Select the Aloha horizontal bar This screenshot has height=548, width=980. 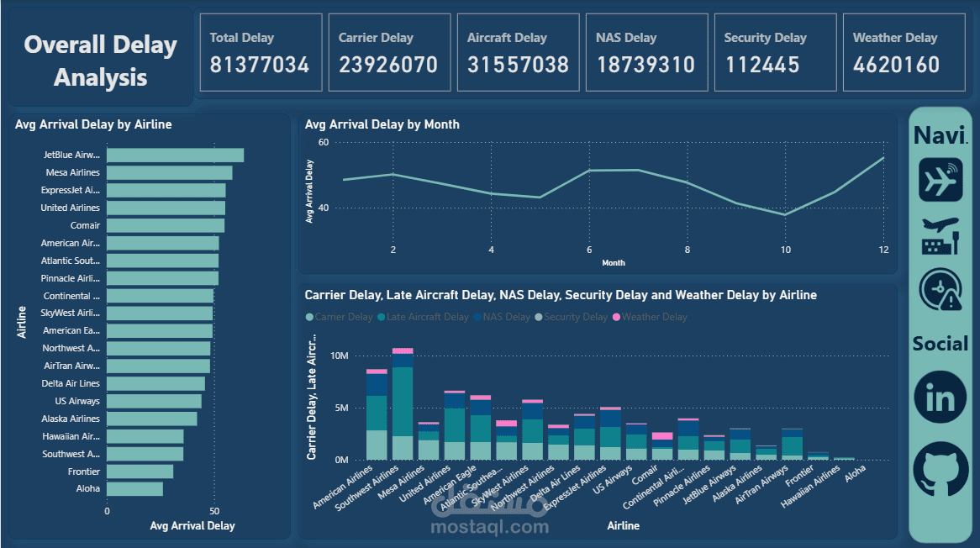pyautogui.click(x=135, y=488)
